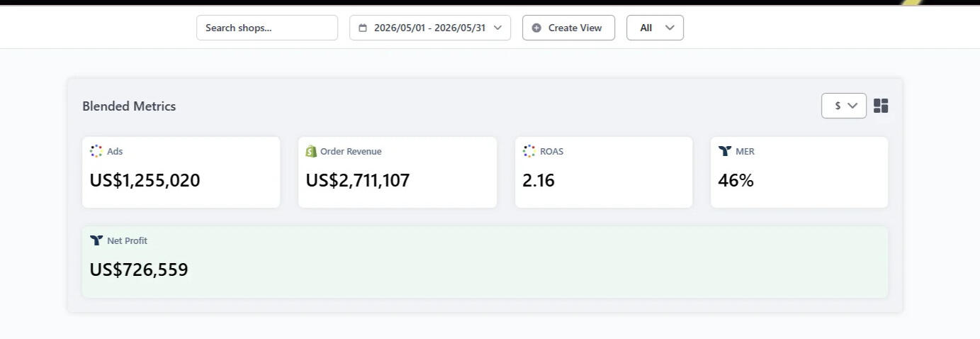This screenshot has width=980, height=339.
Task: Click the dashboard layout grid icon
Action: click(x=881, y=106)
